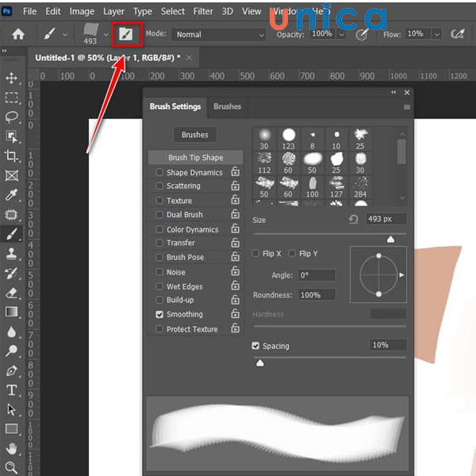Select the Gradient tool
Screen dimensions: 476x476
(12, 312)
